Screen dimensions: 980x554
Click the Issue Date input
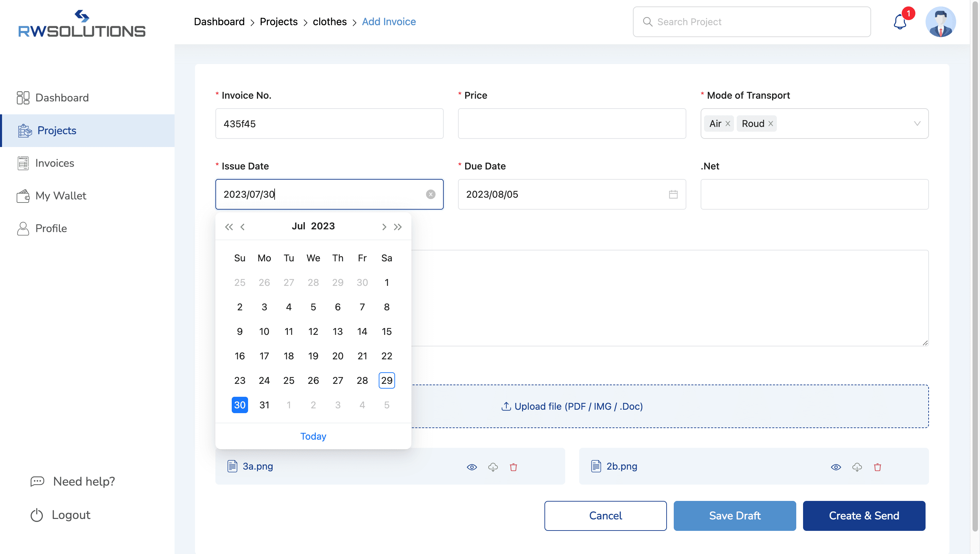click(x=329, y=194)
